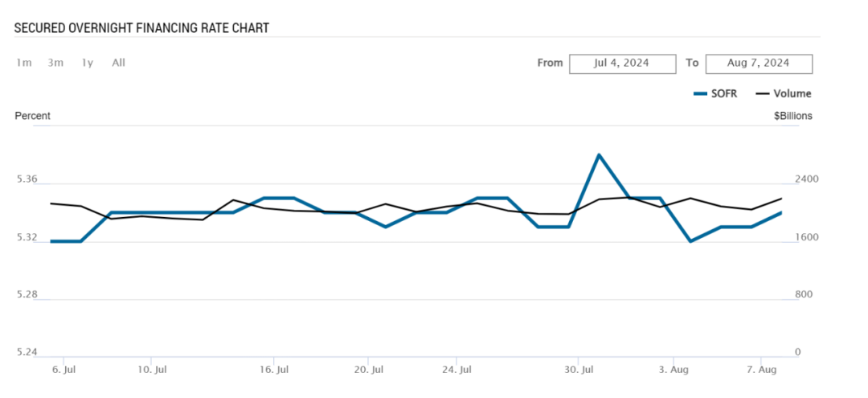Click the 6. Jul axis label
Image resolution: width=868 pixels, height=398 pixels.
click(63, 370)
